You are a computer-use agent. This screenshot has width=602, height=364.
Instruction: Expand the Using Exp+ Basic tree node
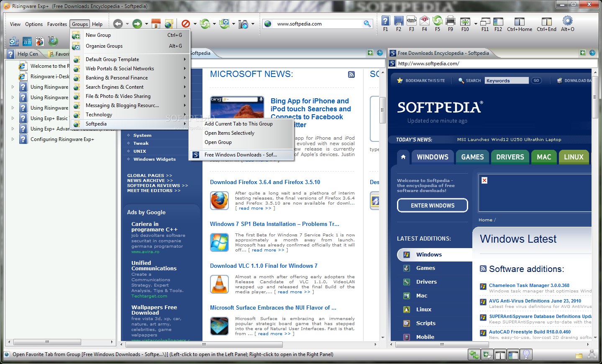click(13, 118)
